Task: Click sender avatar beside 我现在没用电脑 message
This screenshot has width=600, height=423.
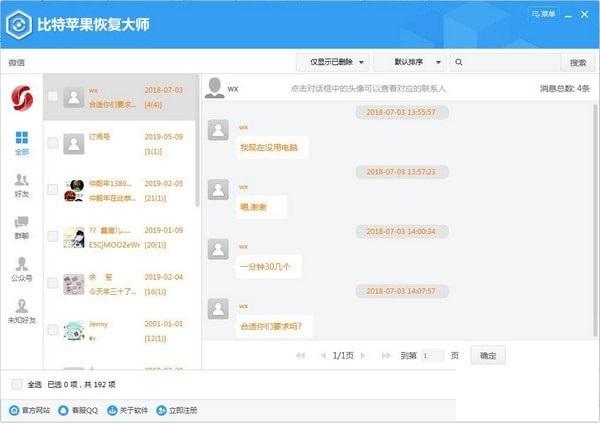Action: [x=218, y=130]
